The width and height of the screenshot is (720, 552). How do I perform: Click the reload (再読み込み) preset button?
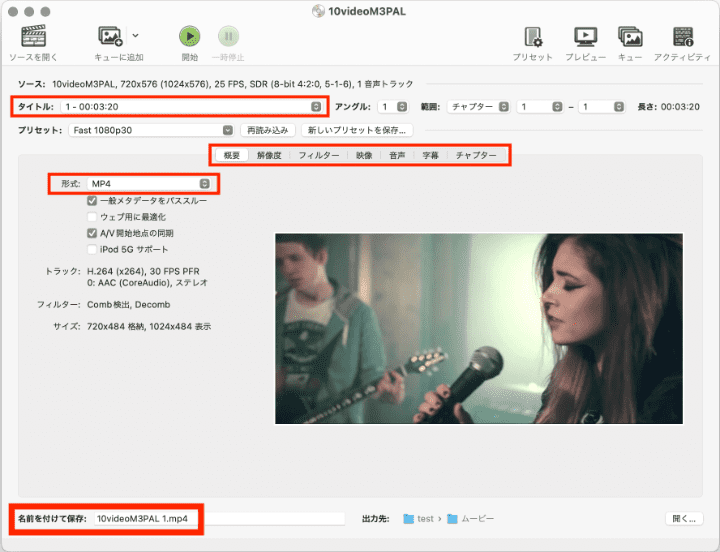[x=268, y=130]
